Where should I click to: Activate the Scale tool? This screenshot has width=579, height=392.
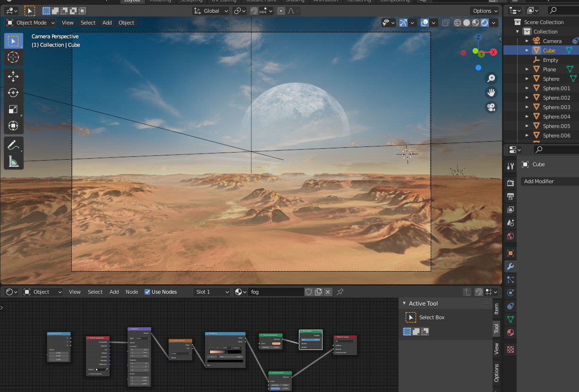click(x=13, y=110)
